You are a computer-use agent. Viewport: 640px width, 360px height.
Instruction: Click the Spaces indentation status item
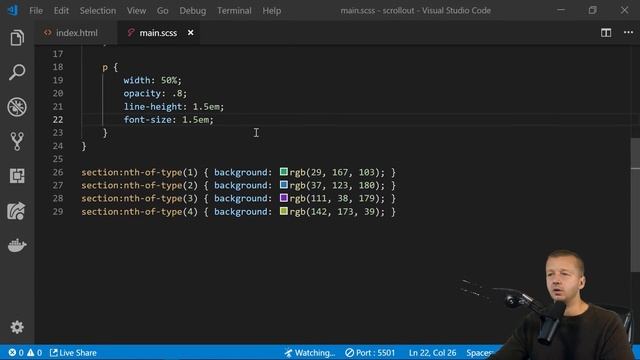click(481, 353)
